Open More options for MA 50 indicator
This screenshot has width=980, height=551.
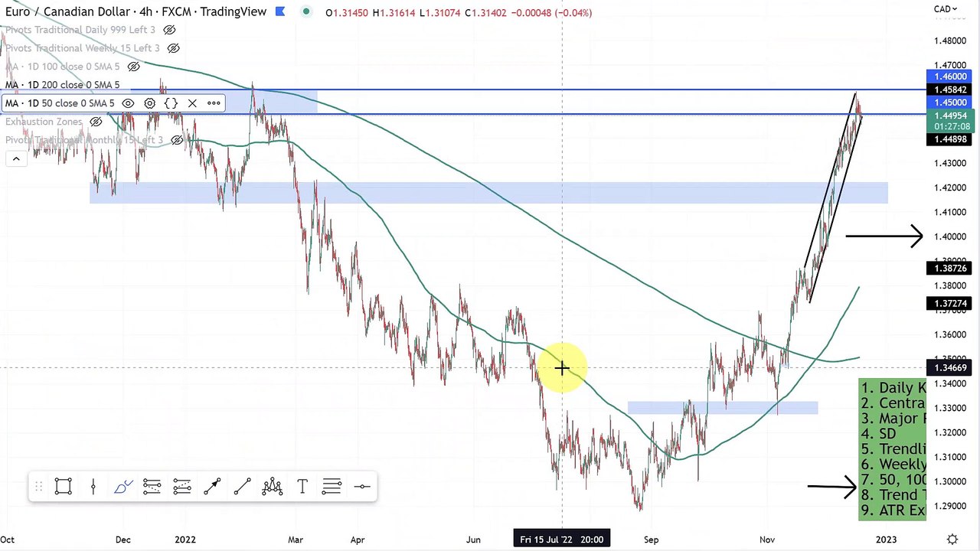click(x=214, y=103)
